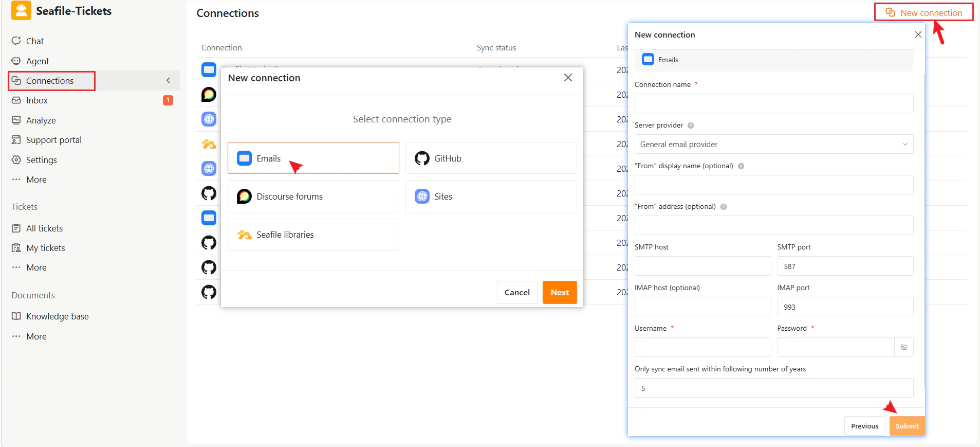Screen dimensions: 980x447
Task: Focus the IMAP host field
Action: click(703, 307)
